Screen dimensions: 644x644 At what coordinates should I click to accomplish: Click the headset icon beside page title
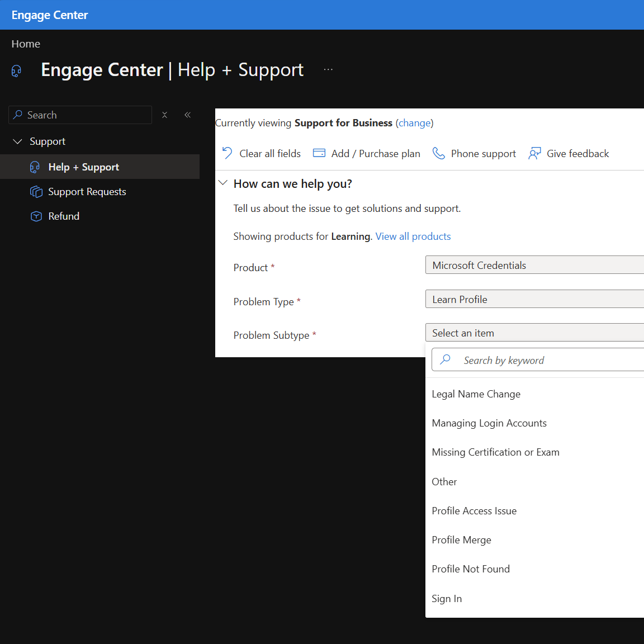(x=16, y=71)
